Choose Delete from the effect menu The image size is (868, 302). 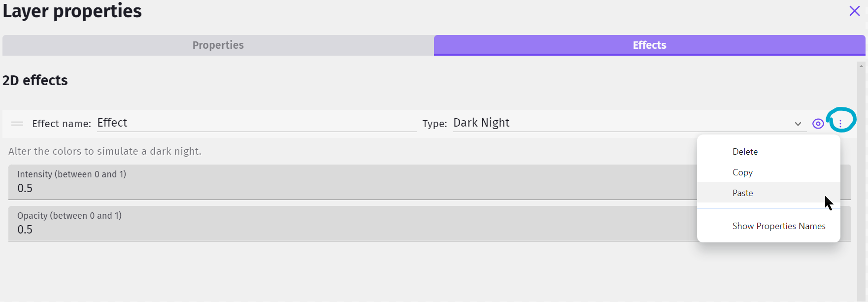point(745,152)
